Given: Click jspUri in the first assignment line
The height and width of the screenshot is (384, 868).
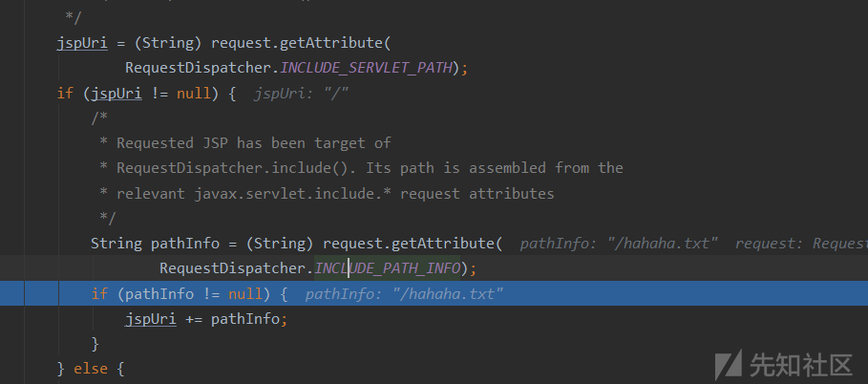Looking at the screenshot, I should coord(81,43).
